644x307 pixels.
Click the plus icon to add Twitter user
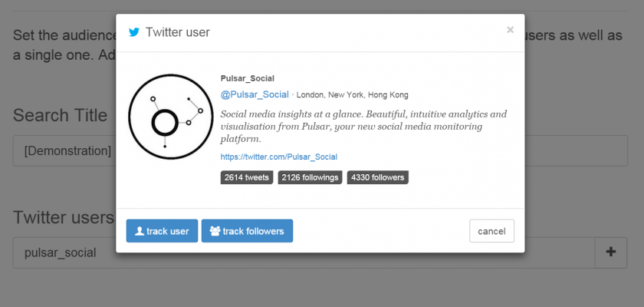611,252
